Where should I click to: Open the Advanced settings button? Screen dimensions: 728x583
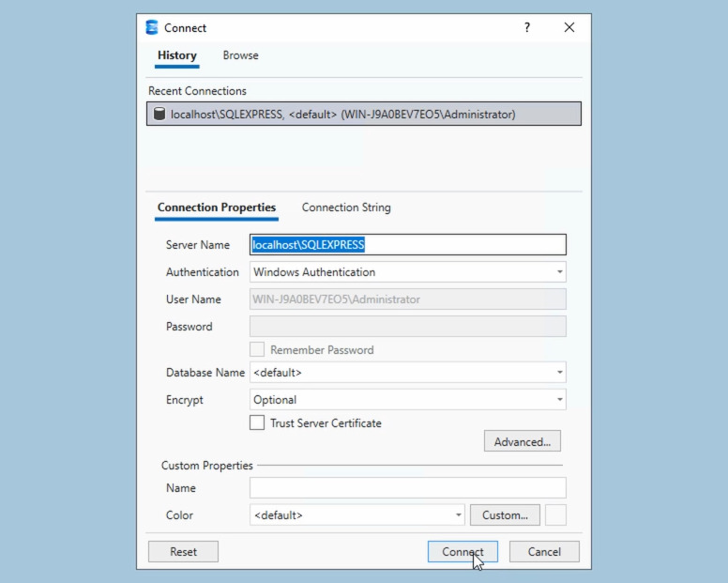tap(523, 441)
